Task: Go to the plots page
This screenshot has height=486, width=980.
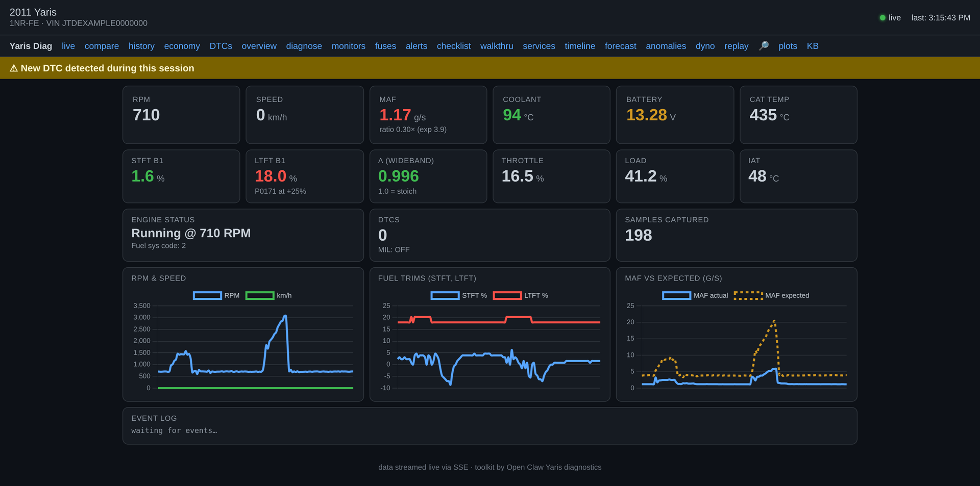Action: 788,46
